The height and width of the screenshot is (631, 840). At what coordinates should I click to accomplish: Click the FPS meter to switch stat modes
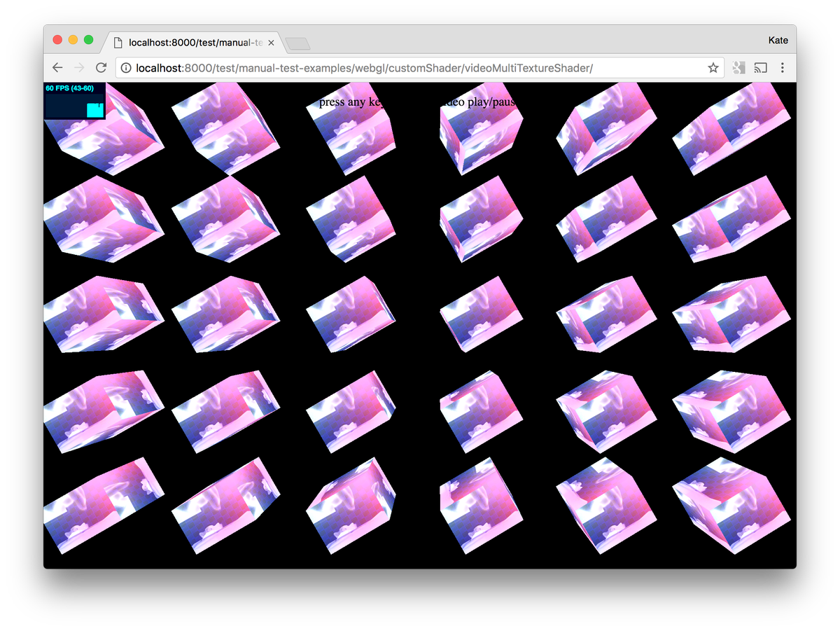[x=74, y=102]
